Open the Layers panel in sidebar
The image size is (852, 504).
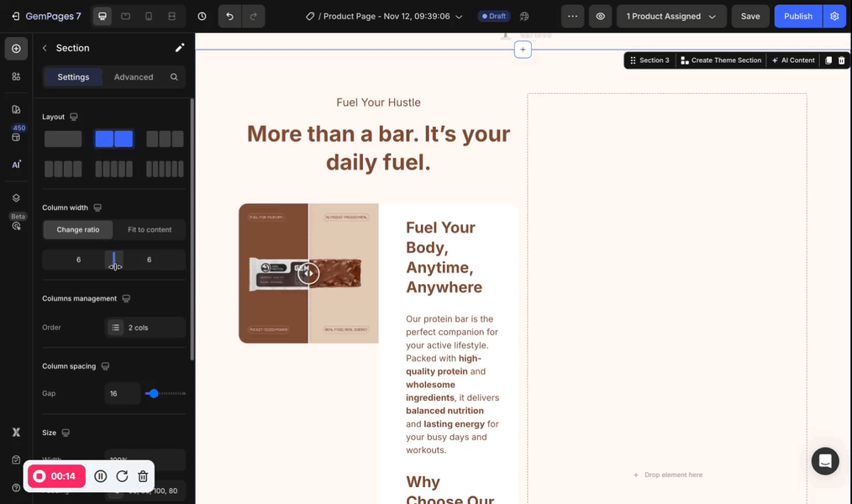coord(16,197)
